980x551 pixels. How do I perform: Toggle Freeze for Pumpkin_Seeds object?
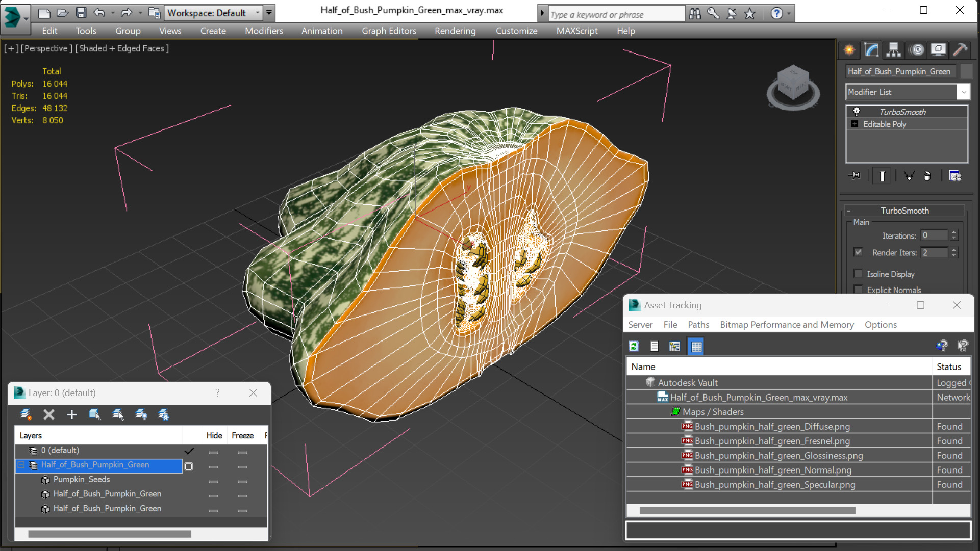point(242,481)
